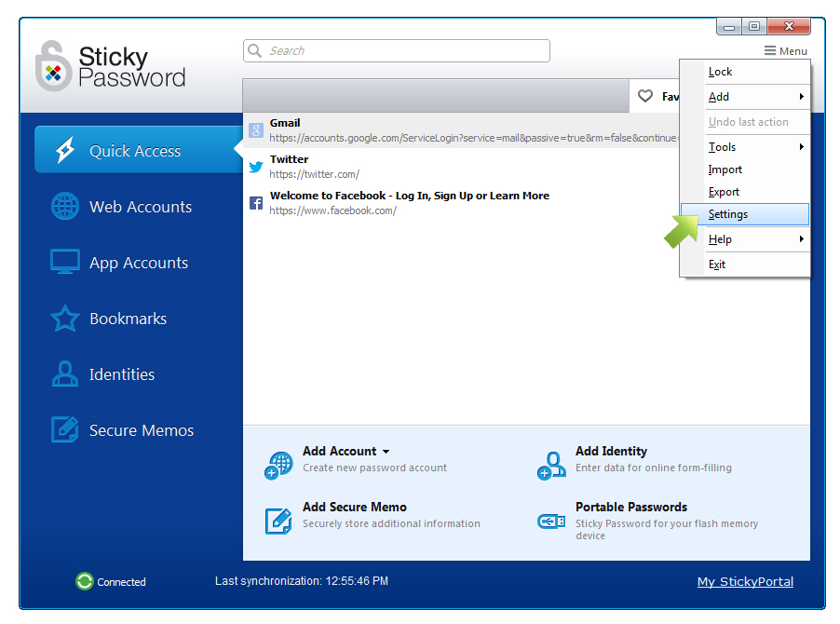This screenshot has height=624, width=840.
Task: Open the Help menu entry
Action: pyautogui.click(x=745, y=239)
